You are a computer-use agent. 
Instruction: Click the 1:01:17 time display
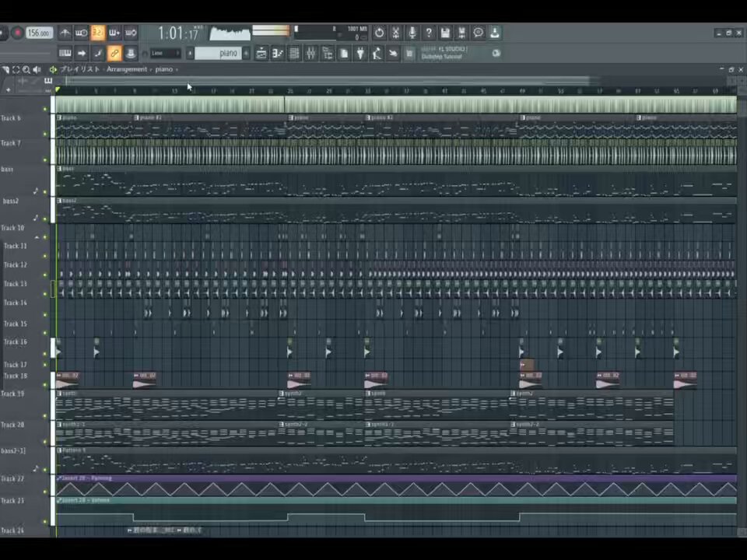point(177,33)
